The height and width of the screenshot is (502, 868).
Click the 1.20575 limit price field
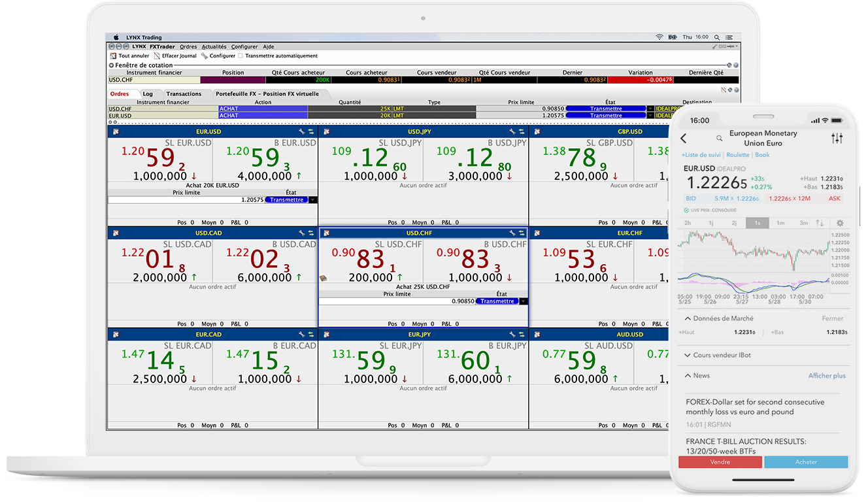[x=186, y=200]
